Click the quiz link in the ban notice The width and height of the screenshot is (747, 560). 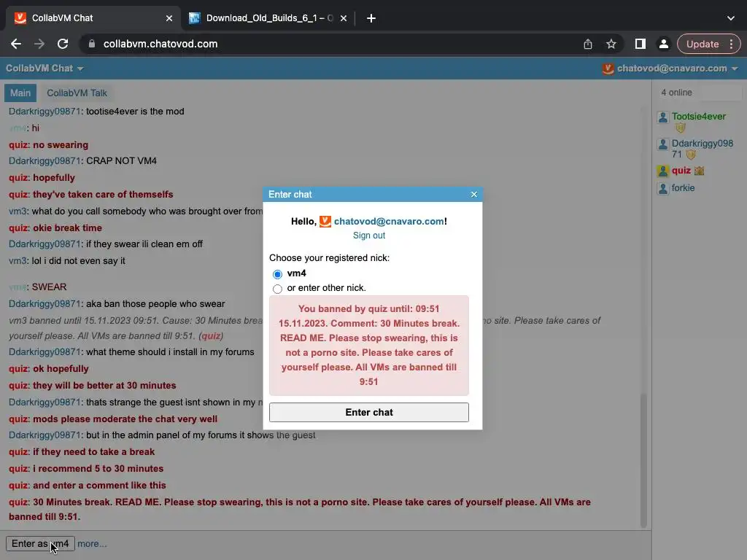(211, 335)
